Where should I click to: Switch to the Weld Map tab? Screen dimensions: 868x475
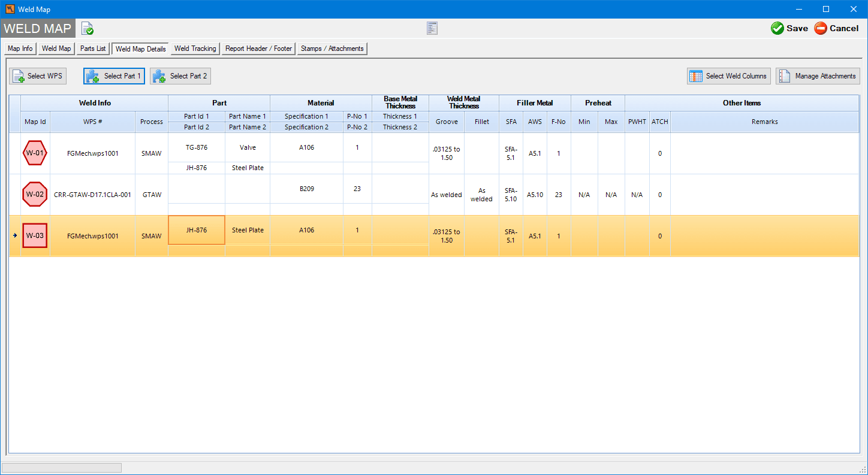click(56, 49)
